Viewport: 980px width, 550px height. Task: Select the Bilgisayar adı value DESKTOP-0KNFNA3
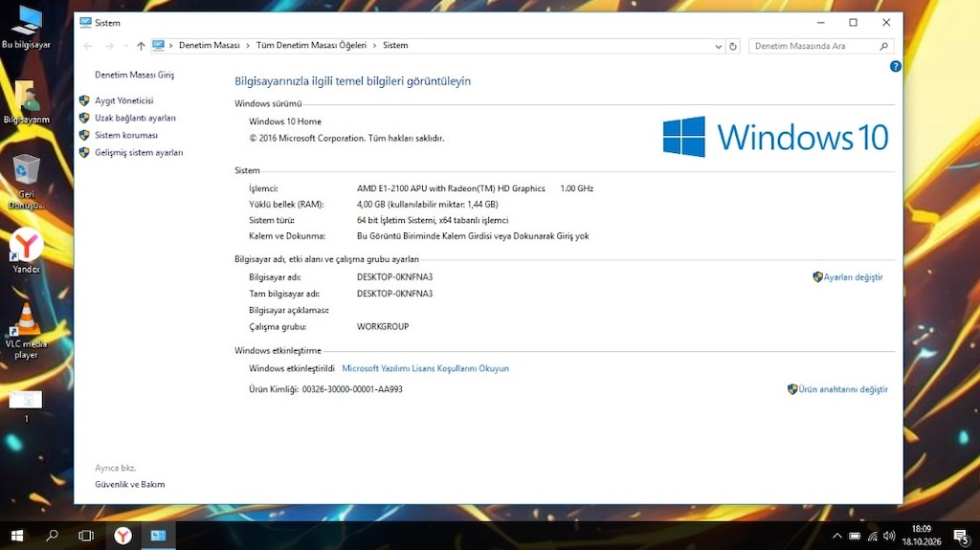pos(394,276)
